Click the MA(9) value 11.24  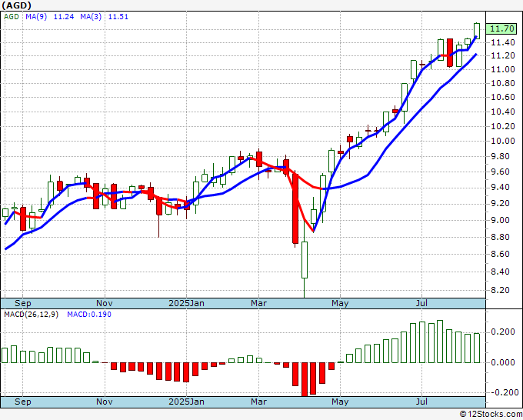(x=64, y=16)
